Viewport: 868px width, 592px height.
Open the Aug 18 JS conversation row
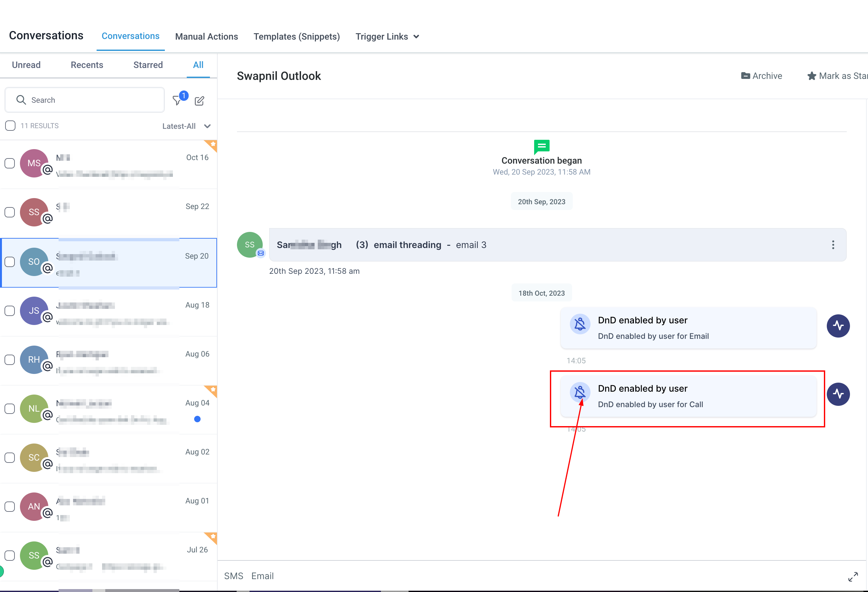[109, 311]
